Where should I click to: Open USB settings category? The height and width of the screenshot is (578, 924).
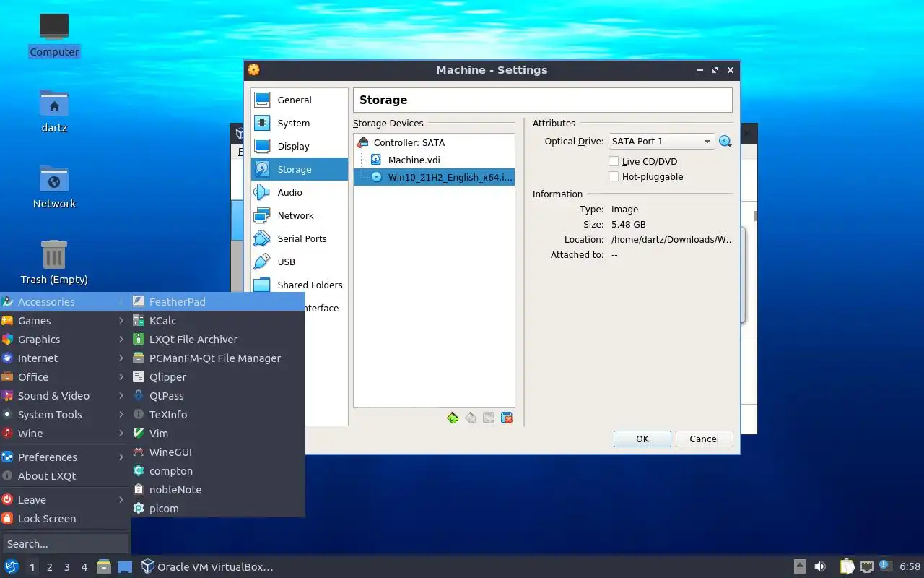300,262
